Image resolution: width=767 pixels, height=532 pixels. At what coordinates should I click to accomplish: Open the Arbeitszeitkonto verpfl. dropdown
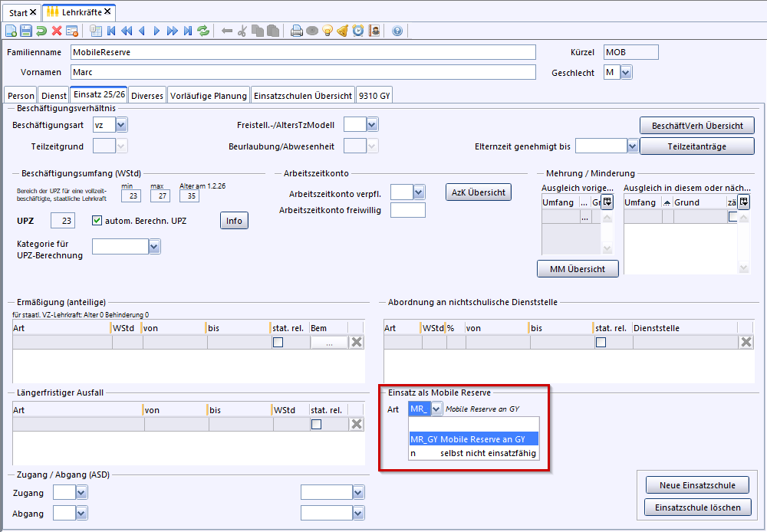[419, 192]
